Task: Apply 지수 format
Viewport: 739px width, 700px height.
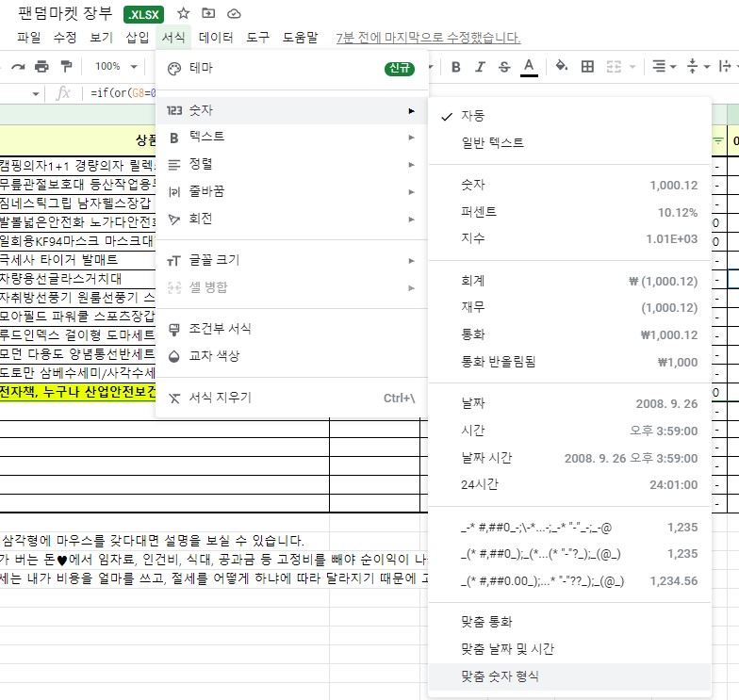Action: (569, 239)
